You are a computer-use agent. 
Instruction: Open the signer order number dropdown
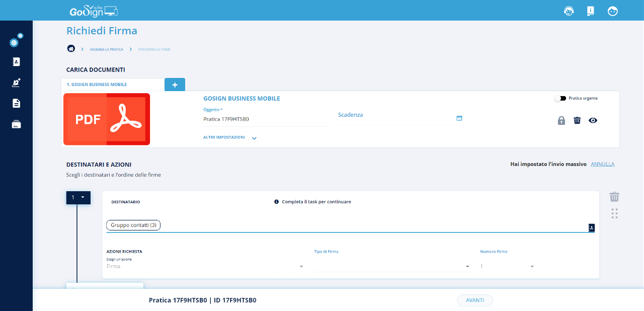tap(78, 197)
